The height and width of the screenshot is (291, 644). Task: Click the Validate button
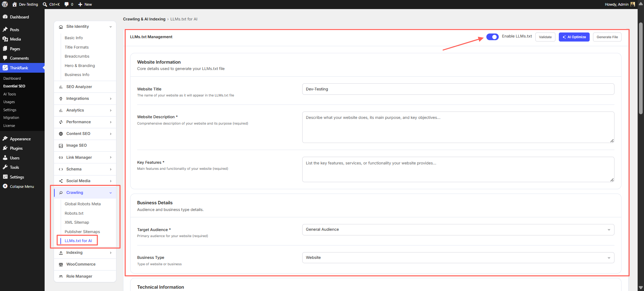pos(545,37)
